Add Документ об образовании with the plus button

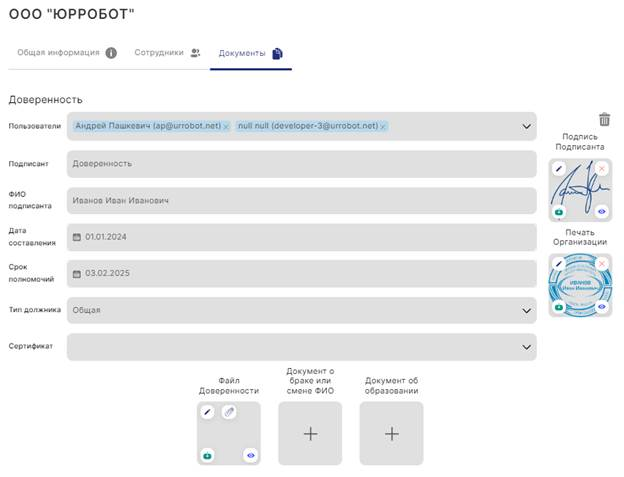(391, 434)
